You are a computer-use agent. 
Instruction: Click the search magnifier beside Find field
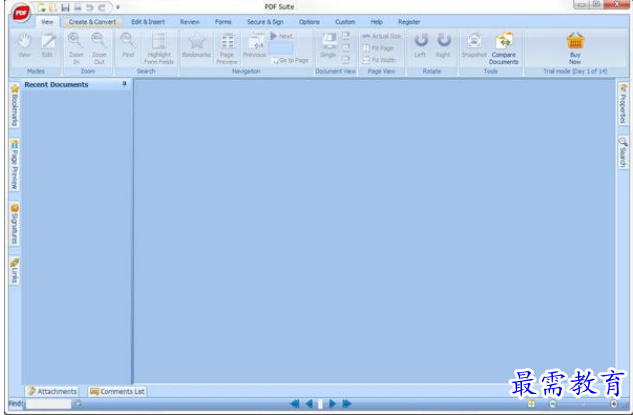pos(78,404)
